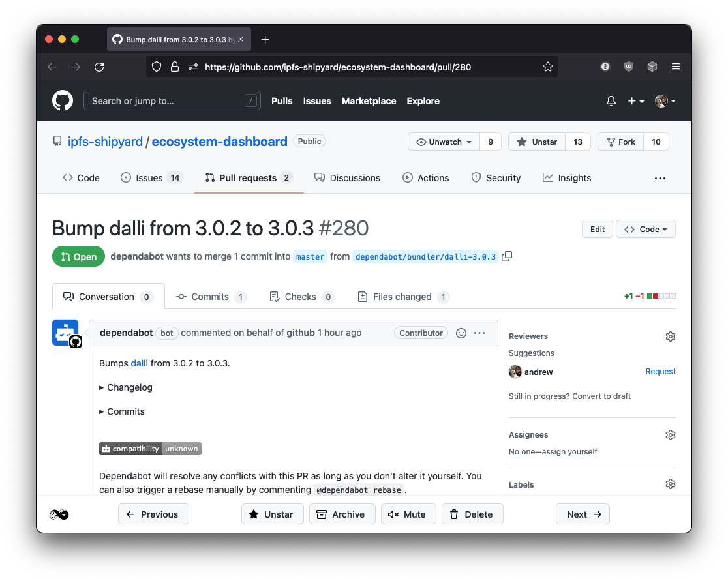
Task: Unstar the repository in header
Action: tap(537, 142)
